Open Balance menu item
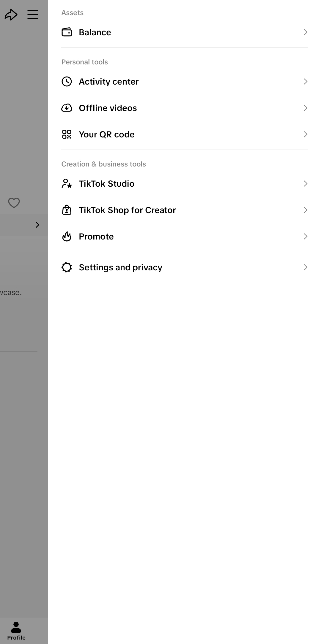Viewport: 321px width, 644px height. 184,32
